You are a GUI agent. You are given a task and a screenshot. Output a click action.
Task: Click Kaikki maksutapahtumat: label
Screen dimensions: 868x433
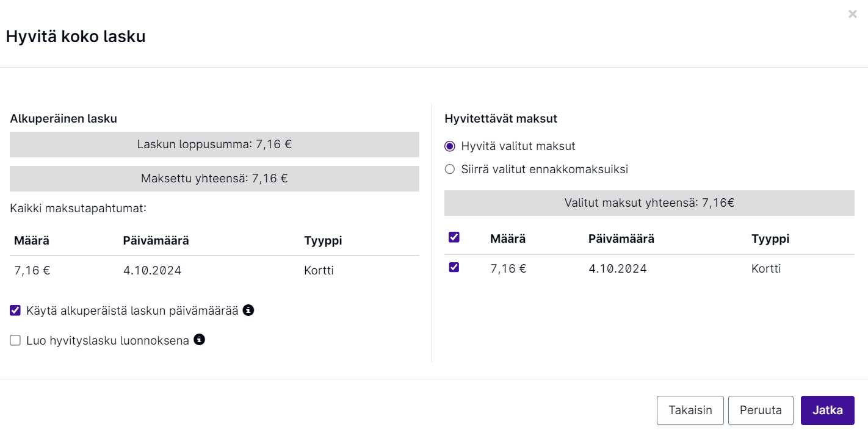[78, 209]
